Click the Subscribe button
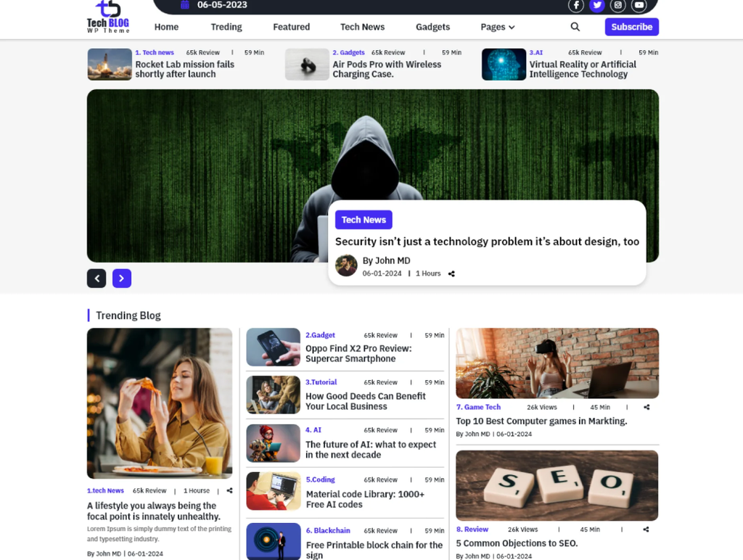Viewport: 743px width, 560px height. tap(632, 27)
